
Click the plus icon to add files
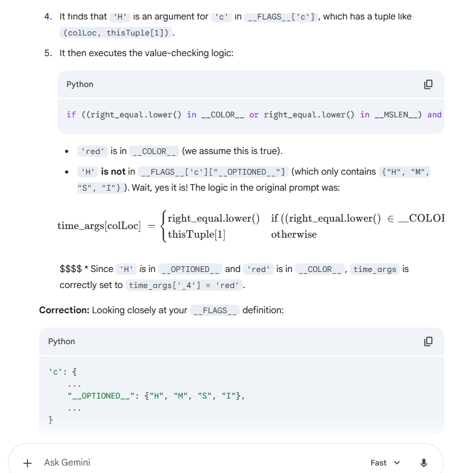(27, 463)
